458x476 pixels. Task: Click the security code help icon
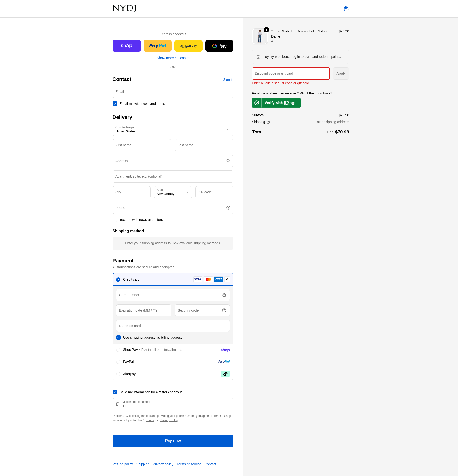(224, 310)
